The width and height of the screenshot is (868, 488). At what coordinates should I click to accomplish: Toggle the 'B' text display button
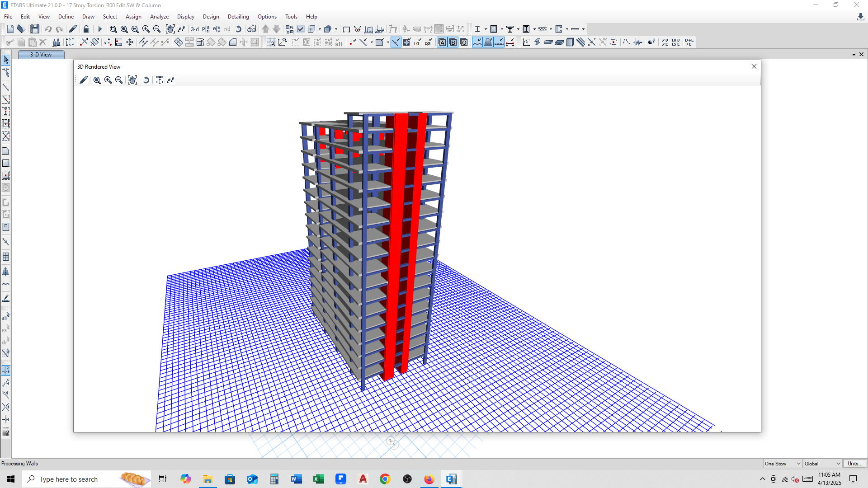453,42
